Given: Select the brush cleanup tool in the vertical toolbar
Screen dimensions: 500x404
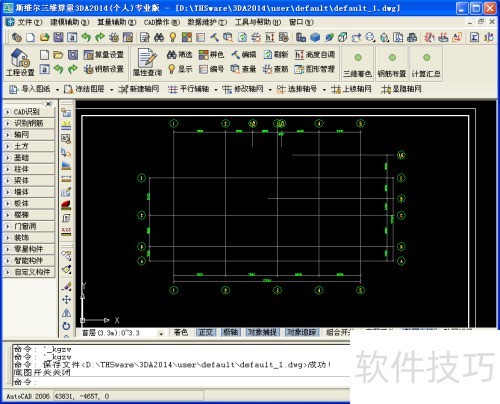Looking at the screenshot, I should pos(66,269).
